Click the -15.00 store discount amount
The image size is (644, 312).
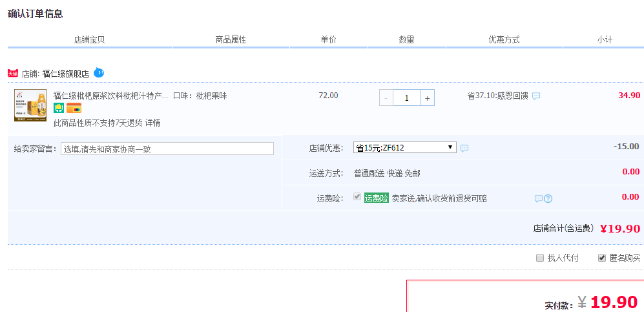click(627, 146)
